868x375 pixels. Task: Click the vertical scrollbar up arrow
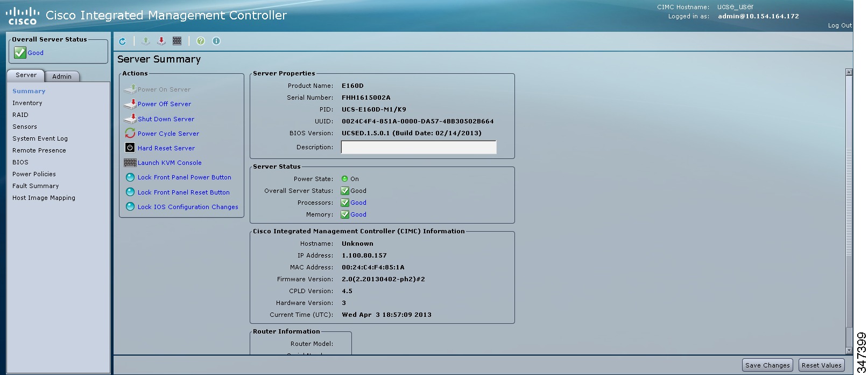(849, 72)
